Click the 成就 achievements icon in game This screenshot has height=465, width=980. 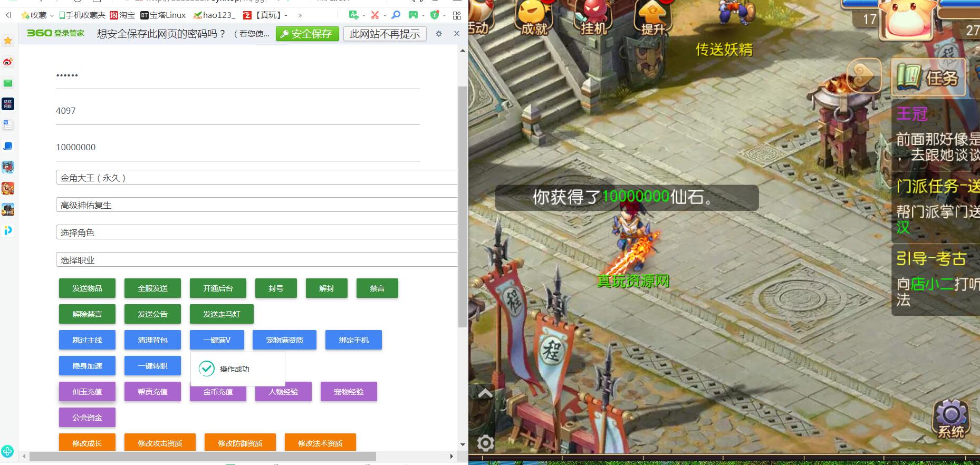(x=534, y=18)
